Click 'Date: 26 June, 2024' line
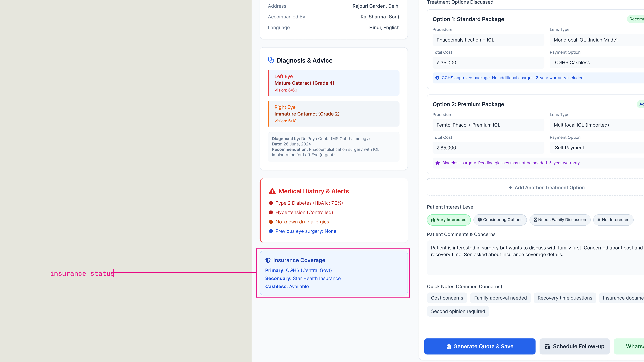The height and width of the screenshot is (362, 644). click(x=291, y=144)
